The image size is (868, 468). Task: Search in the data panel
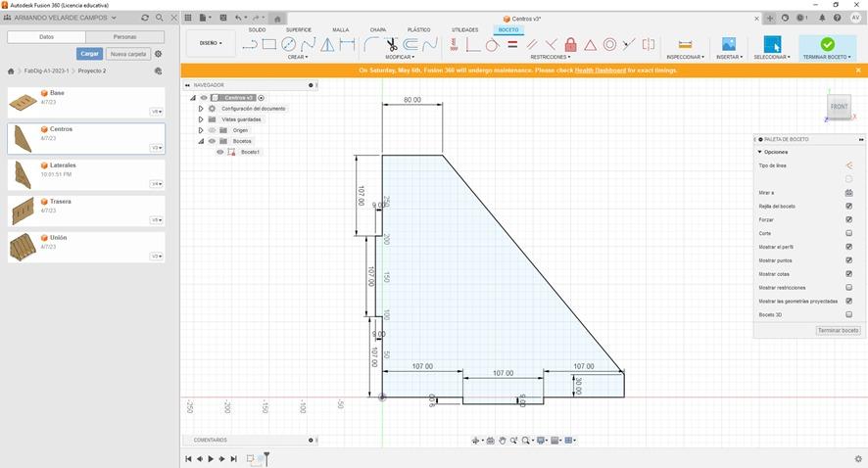160,18
